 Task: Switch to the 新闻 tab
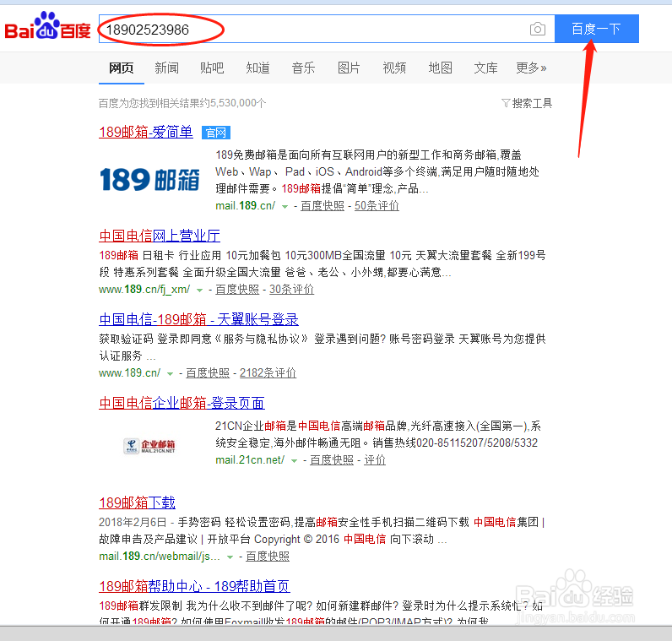point(166,68)
